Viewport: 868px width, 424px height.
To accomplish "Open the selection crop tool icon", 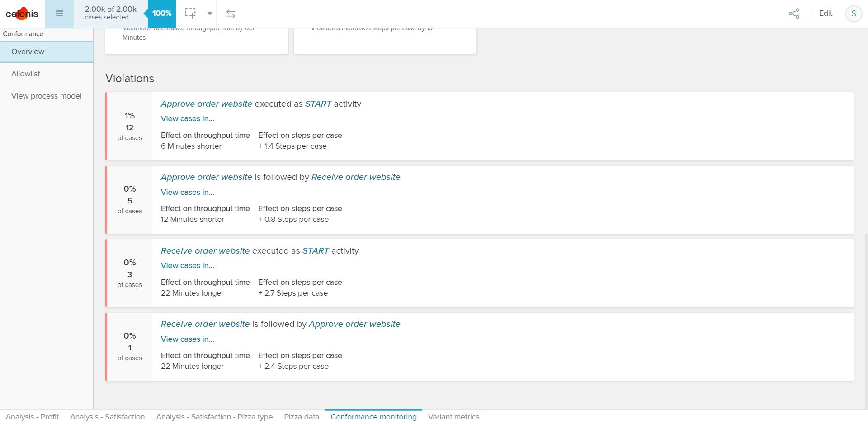I will tap(190, 14).
